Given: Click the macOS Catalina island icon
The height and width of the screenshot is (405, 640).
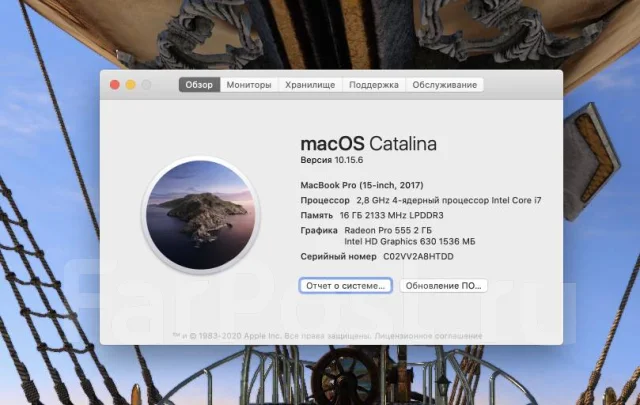Looking at the screenshot, I should pos(201,215).
